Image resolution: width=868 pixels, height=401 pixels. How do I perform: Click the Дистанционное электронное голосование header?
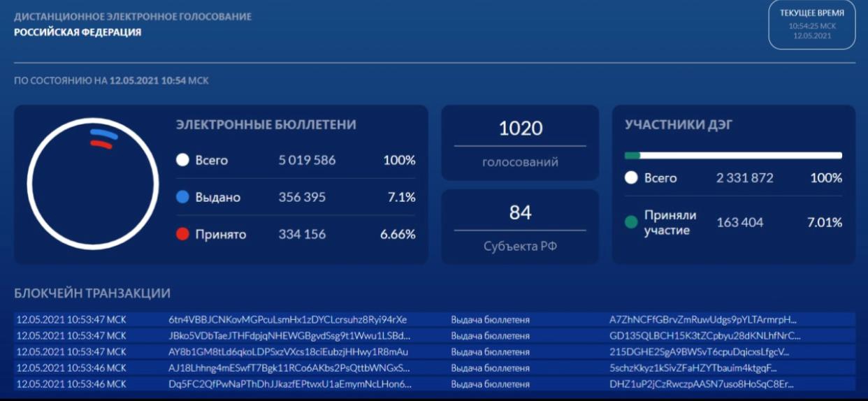coord(133,17)
